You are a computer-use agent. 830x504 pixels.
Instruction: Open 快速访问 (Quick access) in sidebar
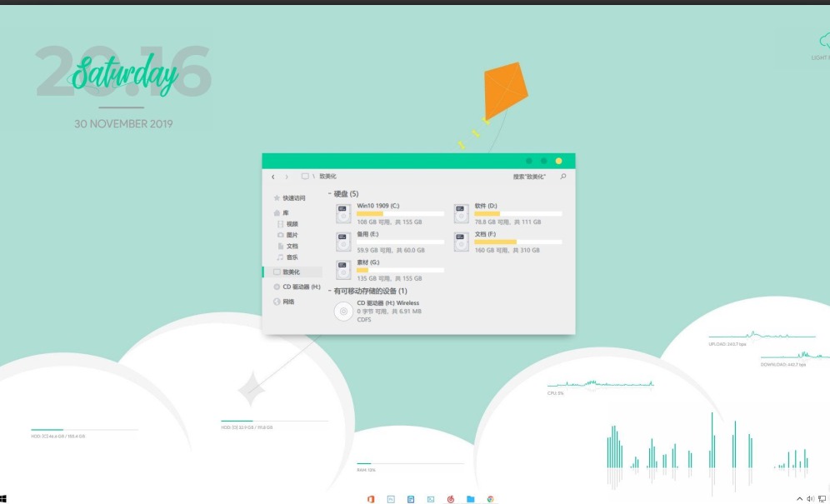pyautogui.click(x=289, y=198)
